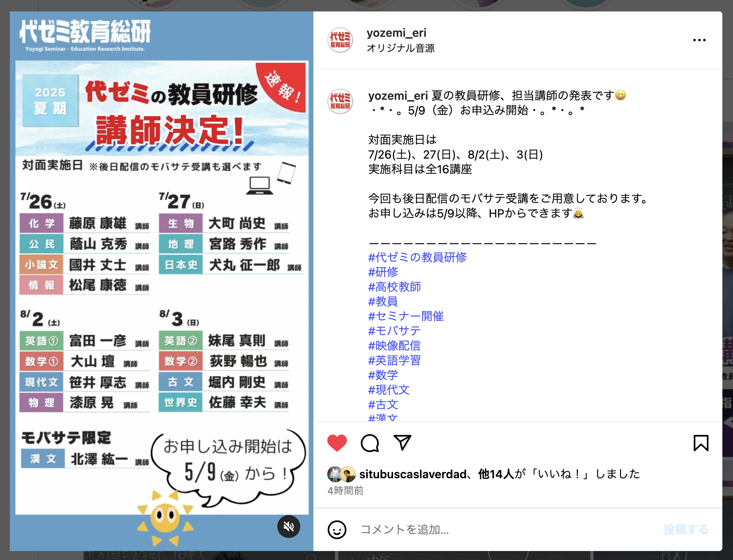This screenshot has height=560, width=733.
Task: View the 他14人 likers list
Action: click(x=496, y=474)
